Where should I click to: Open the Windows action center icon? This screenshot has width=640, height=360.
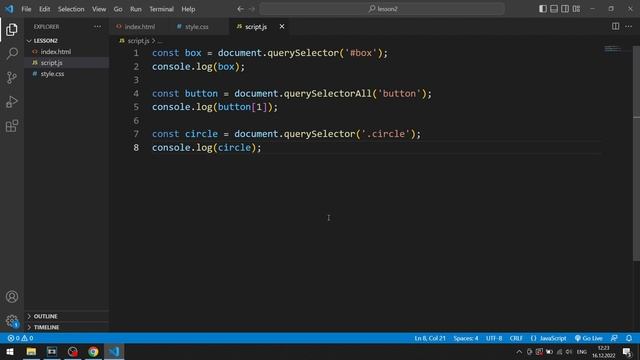(627, 352)
